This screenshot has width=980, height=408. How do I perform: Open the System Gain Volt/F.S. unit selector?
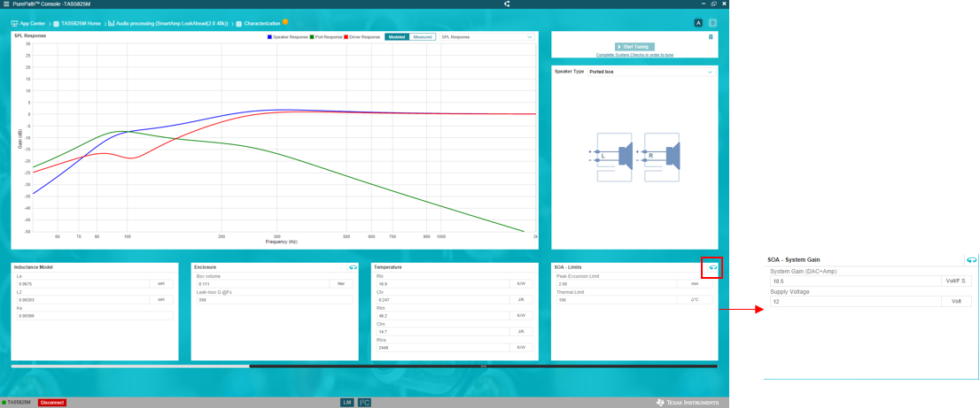click(955, 281)
